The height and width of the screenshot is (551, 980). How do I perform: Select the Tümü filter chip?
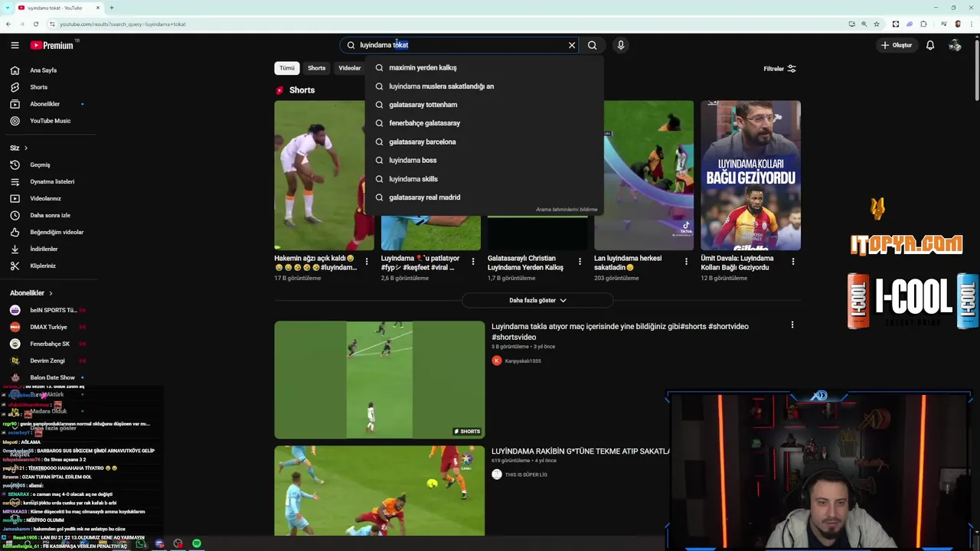pos(286,68)
